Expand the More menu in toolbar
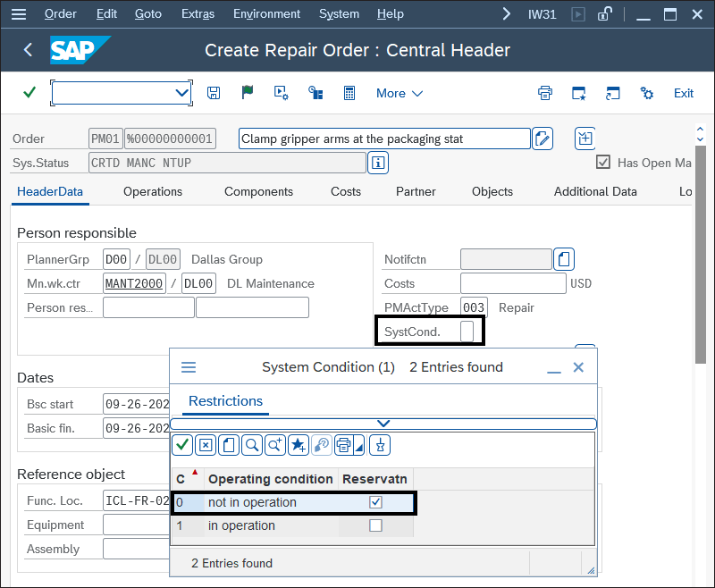 [x=400, y=94]
